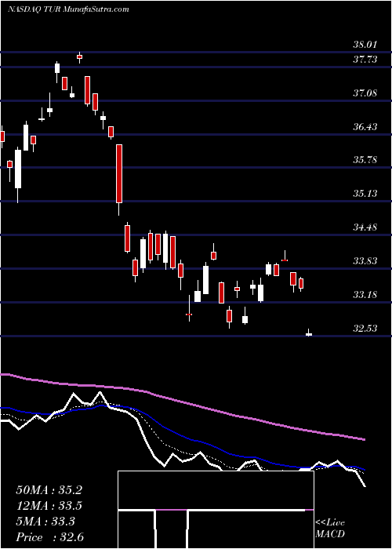Click the 35.13 price level label
This screenshot has height=549, width=392.
tap(365, 194)
